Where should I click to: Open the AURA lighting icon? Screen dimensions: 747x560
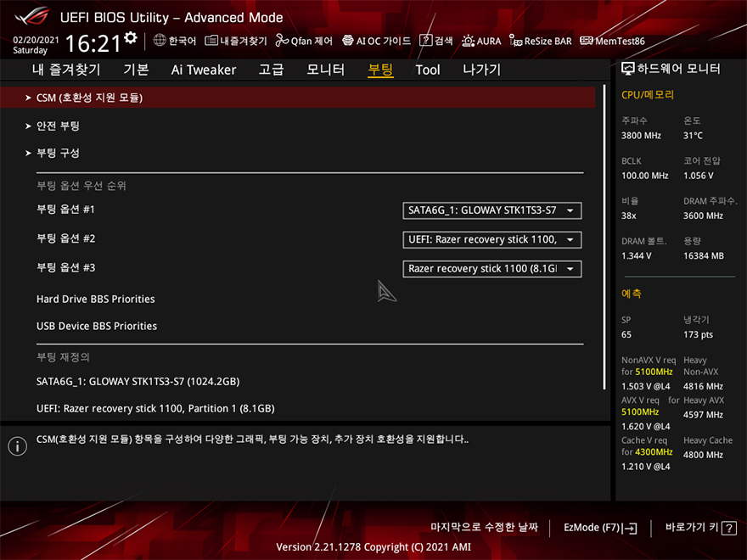(x=468, y=41)
